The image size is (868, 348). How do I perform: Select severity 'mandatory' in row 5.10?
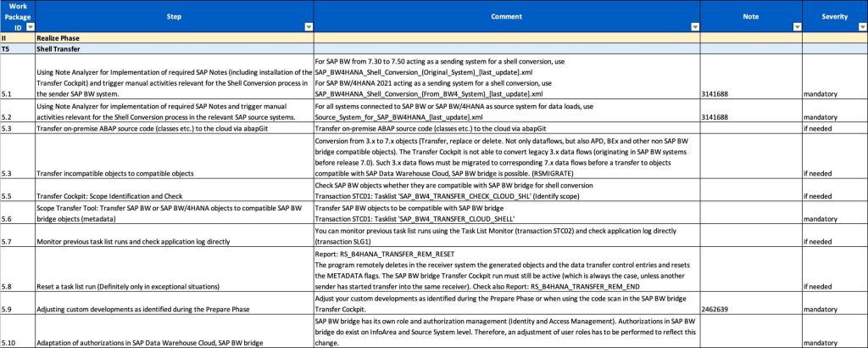(835, 331)
